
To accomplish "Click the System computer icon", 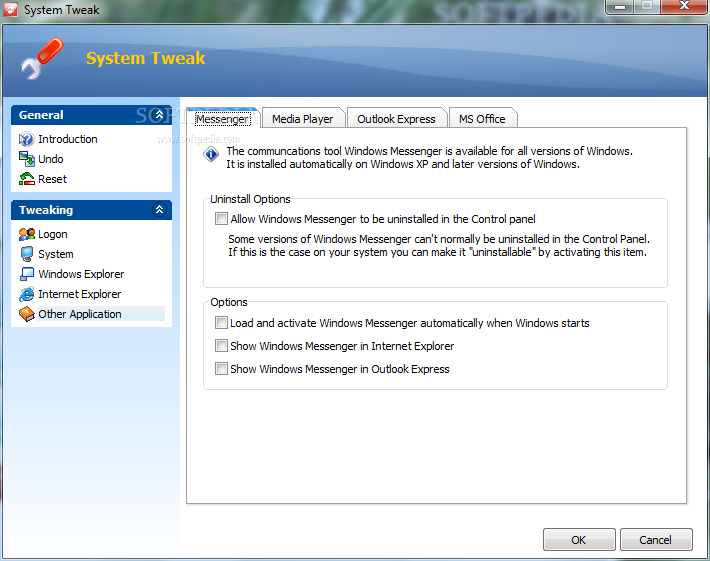I will [x=26, y=254].
